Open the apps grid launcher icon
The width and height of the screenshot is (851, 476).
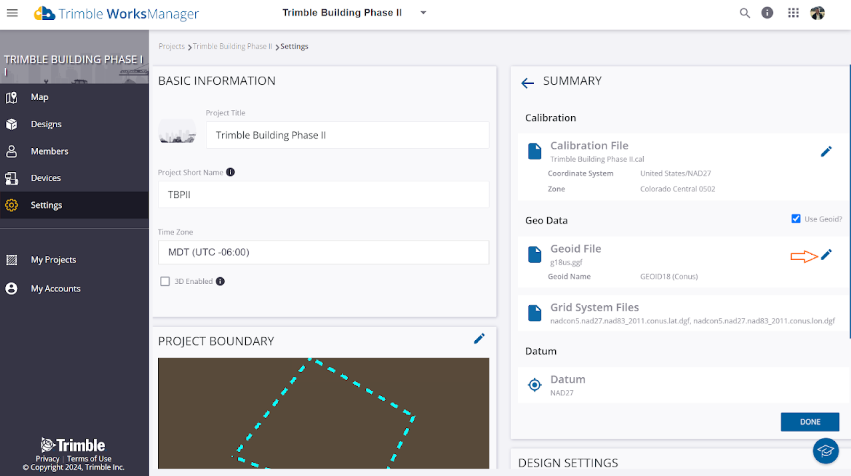coord(794,13)
